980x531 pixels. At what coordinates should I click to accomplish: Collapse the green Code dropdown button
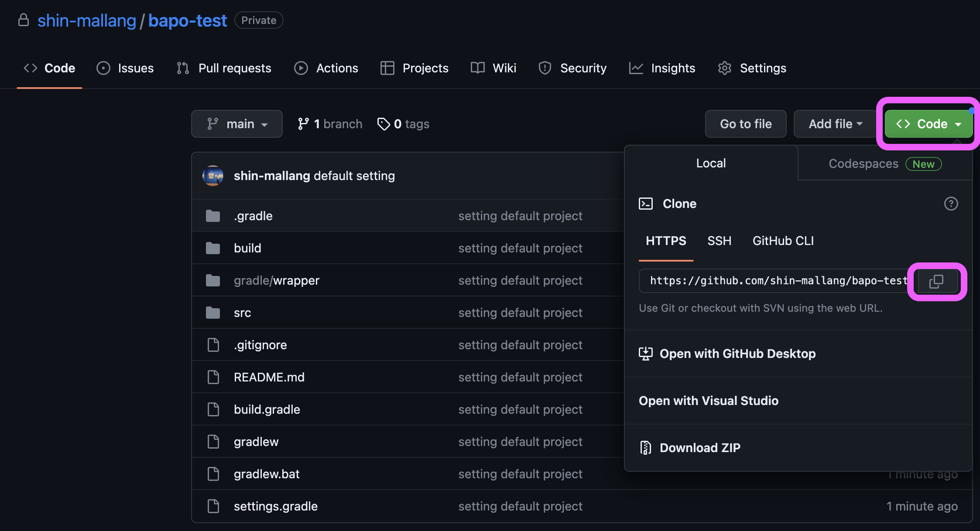928,124
